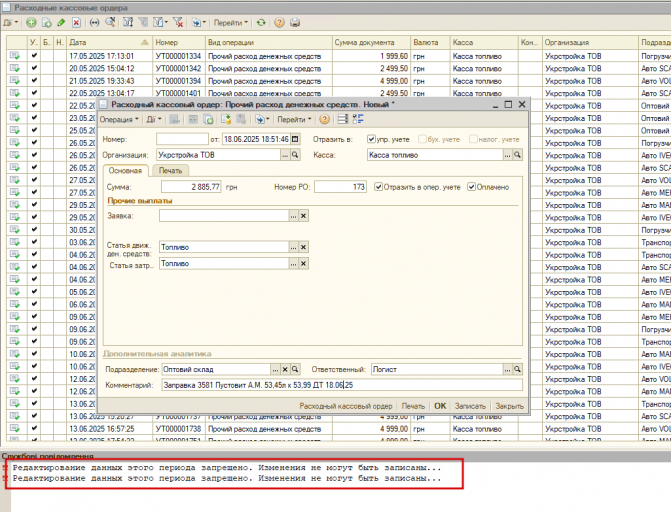Select a Заявка with the ellipsis button
Image resolution: width=671 pixels, height=512 pixels.
[294, 216]
